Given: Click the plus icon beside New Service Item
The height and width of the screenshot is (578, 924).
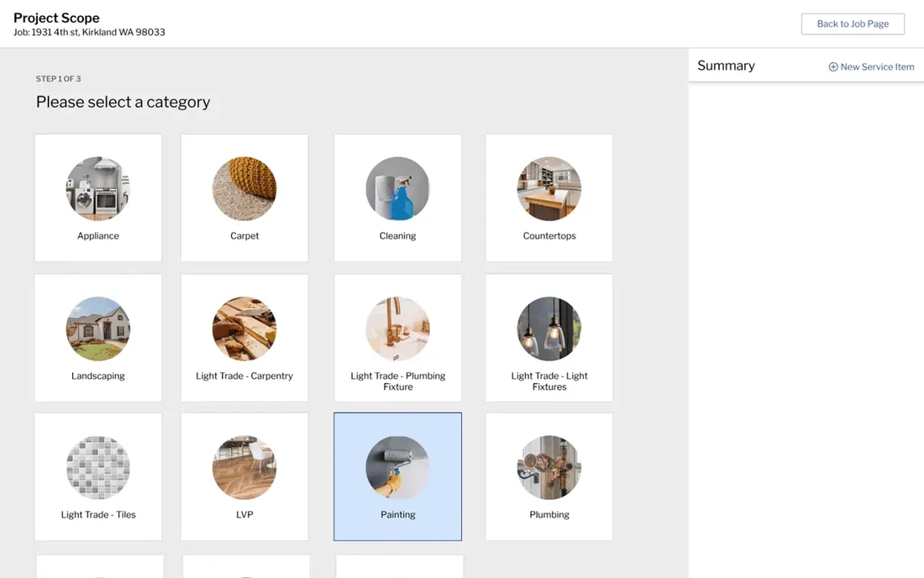Looking at the screenshot, I should pyautogui.click(x=833, y=67).
